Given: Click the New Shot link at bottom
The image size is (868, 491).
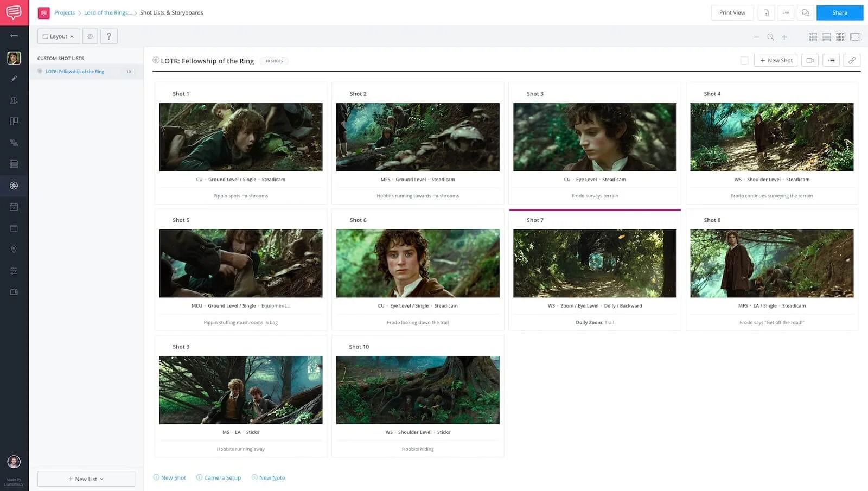Looking at the screenshot, I should (x=170, y=477).
